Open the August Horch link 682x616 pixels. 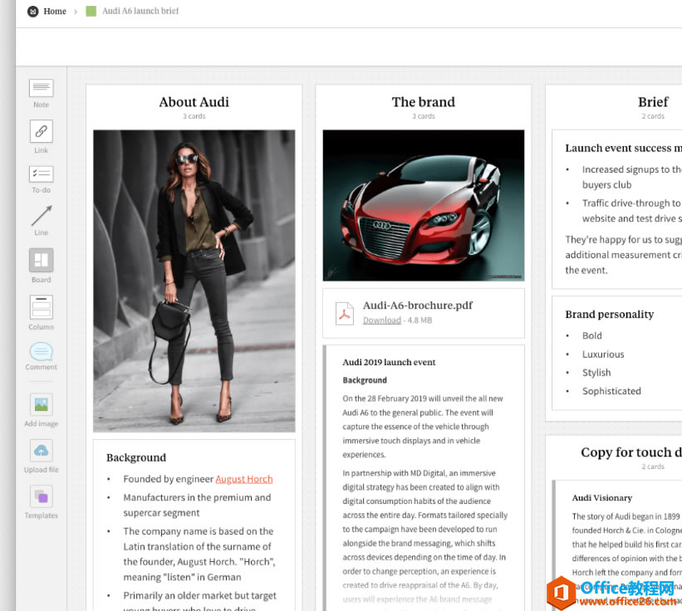[244, 479]
